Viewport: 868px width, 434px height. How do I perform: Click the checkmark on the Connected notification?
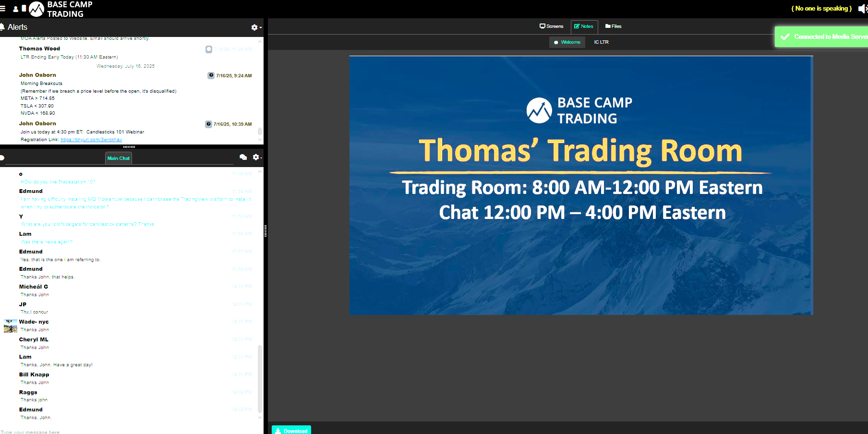pyautogui.click(x=785, y=36)
